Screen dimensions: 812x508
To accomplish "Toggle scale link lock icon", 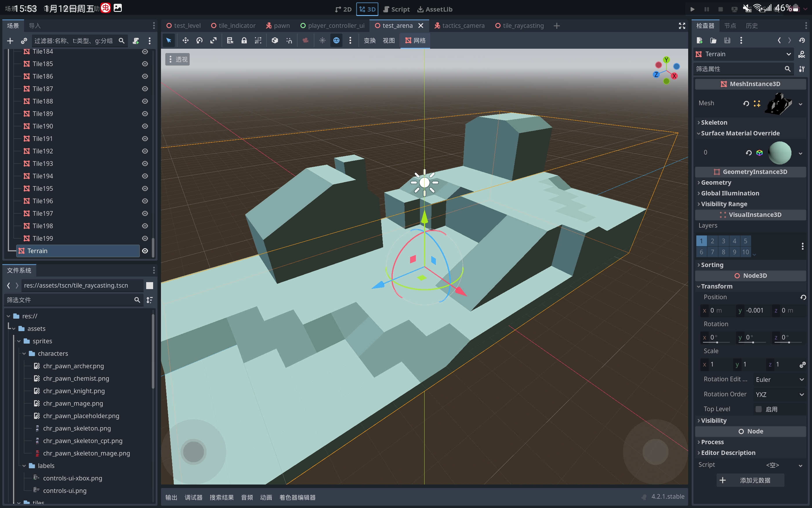I will (802, 364).
